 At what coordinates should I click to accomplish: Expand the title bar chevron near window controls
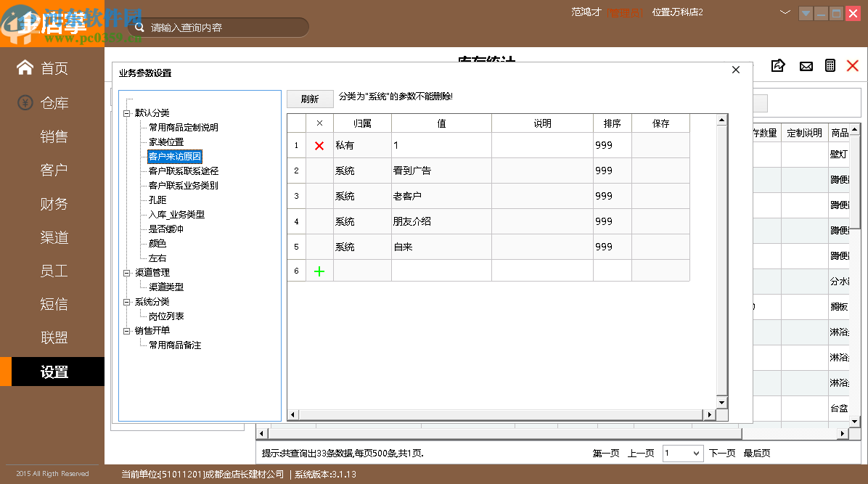click(785, 12)
